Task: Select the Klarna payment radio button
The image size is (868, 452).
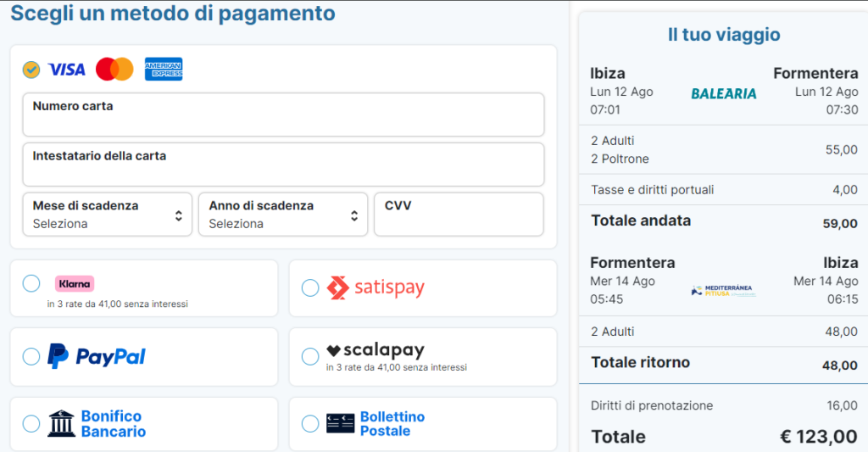Action: 31,284
